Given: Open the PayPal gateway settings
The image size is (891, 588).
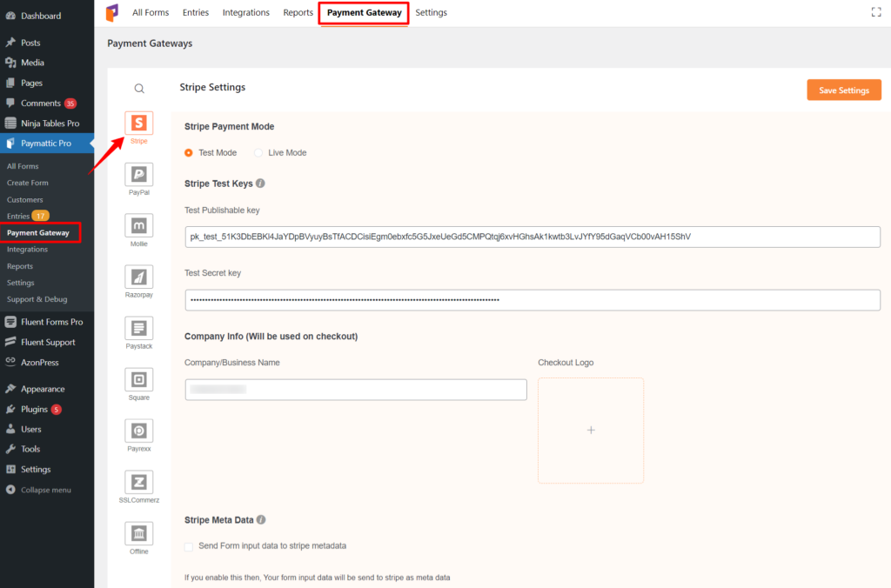Looking at the screenshot, I should pyautogui.click(x=138, y=174).
